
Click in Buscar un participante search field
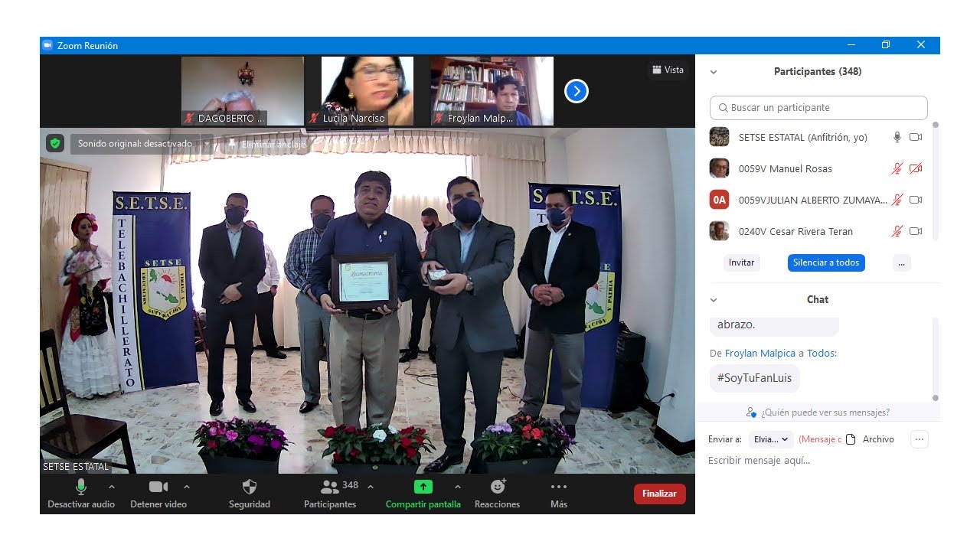point(818,108)
